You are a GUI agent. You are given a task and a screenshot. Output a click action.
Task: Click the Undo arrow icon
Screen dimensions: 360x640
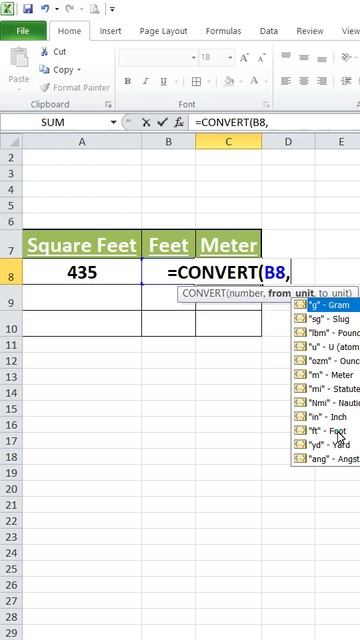pos(45,9)
